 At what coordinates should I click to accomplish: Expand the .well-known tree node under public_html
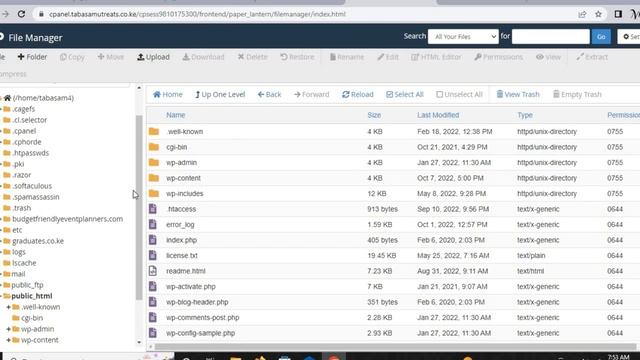pos(8,307)
